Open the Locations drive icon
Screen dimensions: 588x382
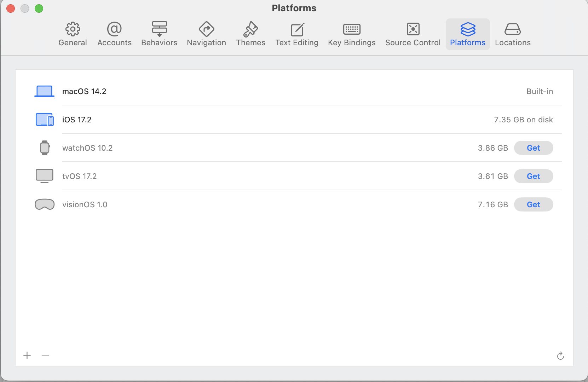[513, 29]
